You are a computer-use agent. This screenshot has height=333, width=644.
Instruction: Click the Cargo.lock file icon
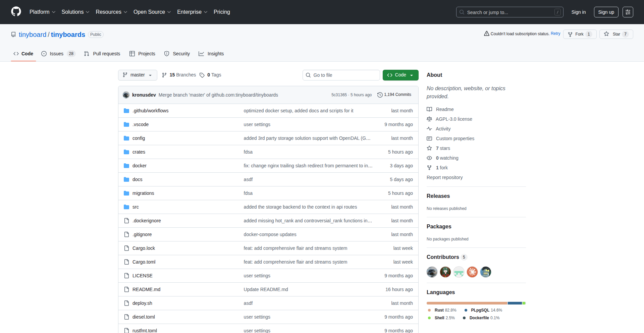pyautogui.click(x=126, y=248)
